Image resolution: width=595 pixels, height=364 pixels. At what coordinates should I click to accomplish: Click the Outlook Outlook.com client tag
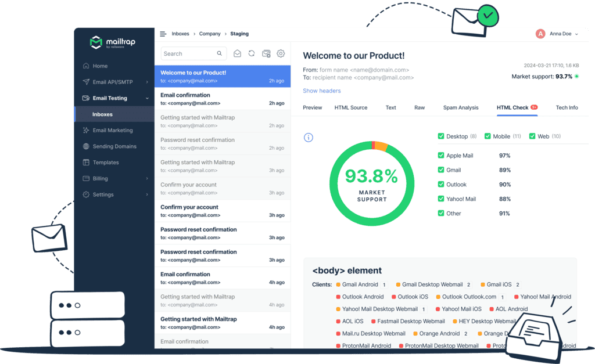pos(471,297)
